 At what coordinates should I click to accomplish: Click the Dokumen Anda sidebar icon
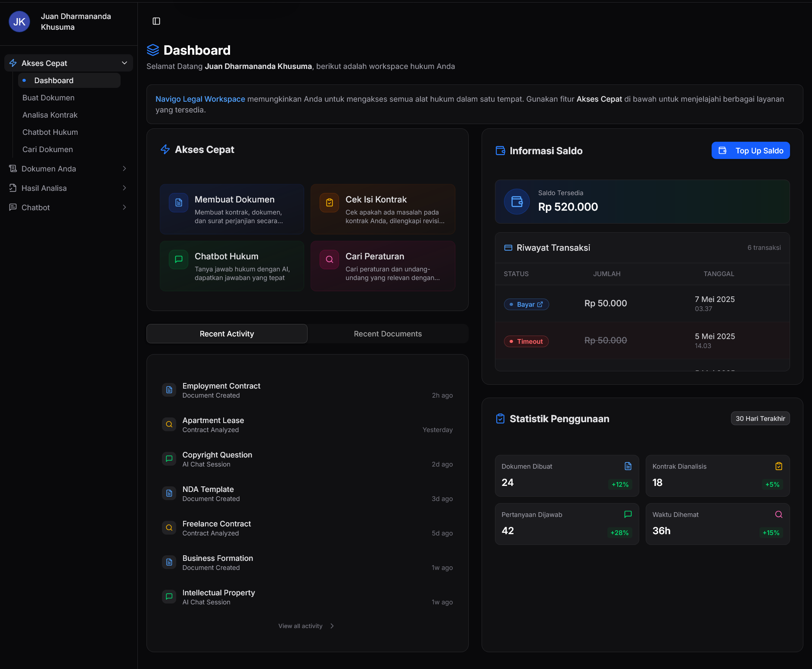click(12, 168)
